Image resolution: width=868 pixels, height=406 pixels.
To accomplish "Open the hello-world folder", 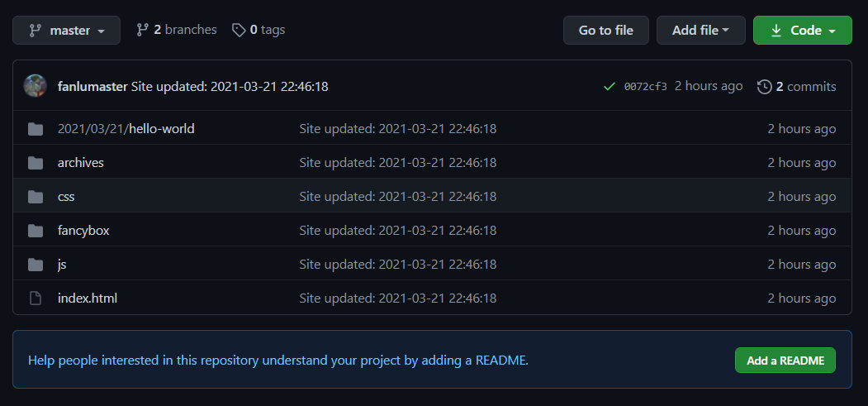I will pos(162,129).
